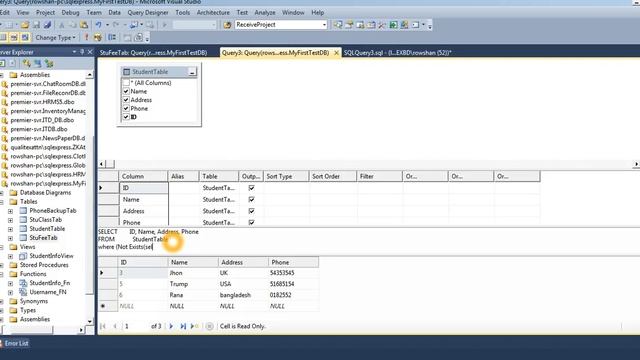
Task: Open the Undo history dropdown arrow
Action: [107, 25]
